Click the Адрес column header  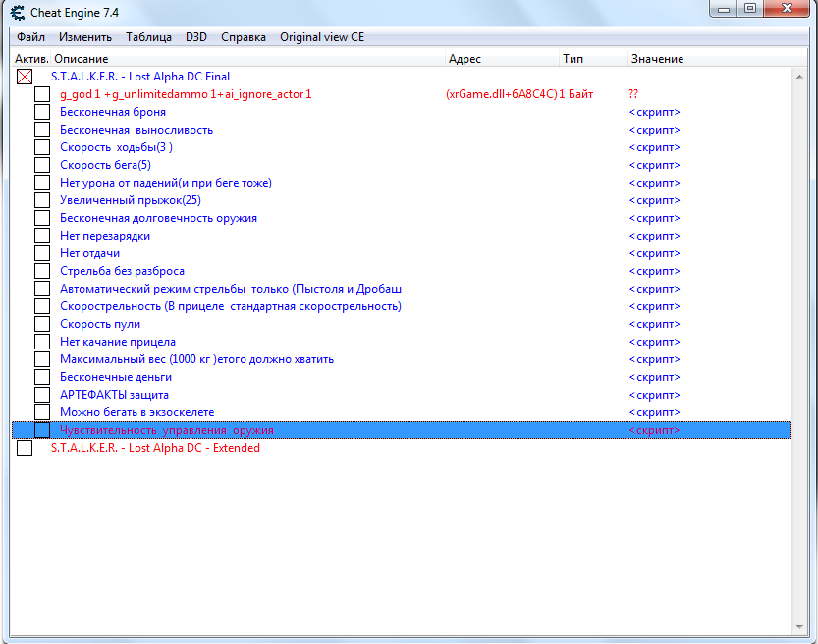[x=501, y=59]
